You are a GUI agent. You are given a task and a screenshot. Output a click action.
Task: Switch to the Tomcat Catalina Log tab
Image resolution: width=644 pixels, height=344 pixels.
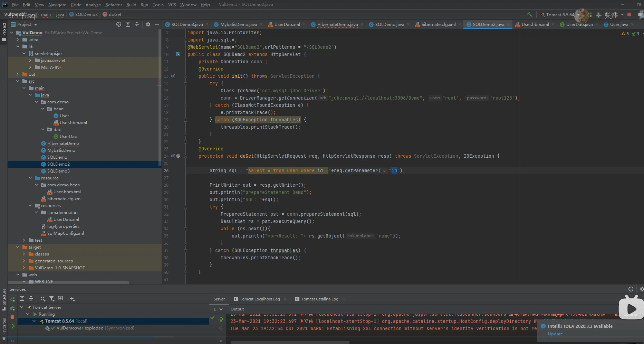pyautogui.click(x=319, y=299)
